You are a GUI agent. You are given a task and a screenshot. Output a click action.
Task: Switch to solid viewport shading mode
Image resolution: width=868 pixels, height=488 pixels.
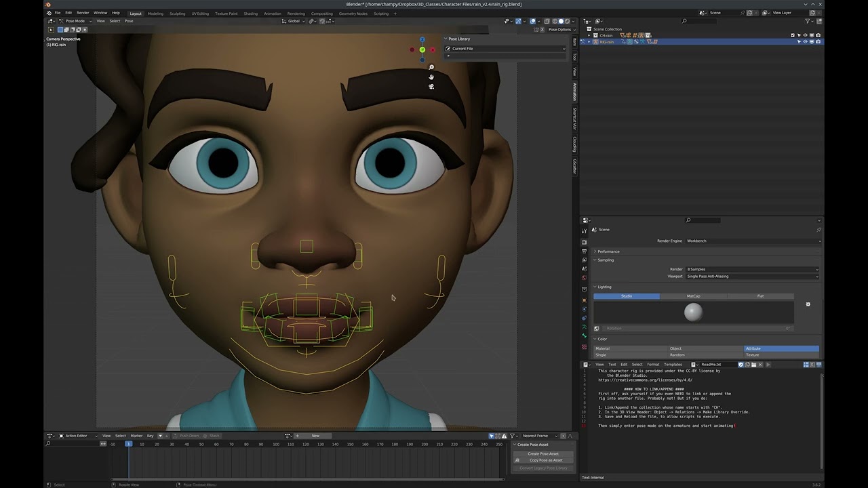tap(561, 21)
